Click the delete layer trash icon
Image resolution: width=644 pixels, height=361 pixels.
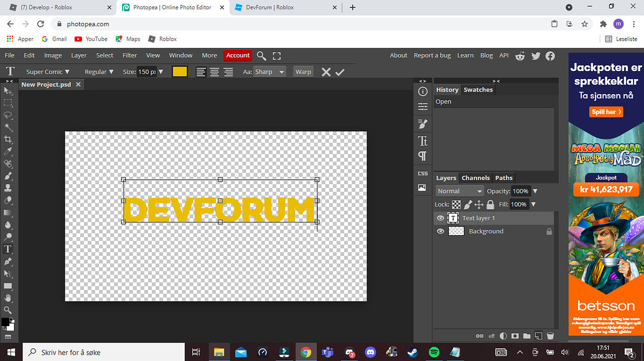pyautogui.click(x=549, y=335)
